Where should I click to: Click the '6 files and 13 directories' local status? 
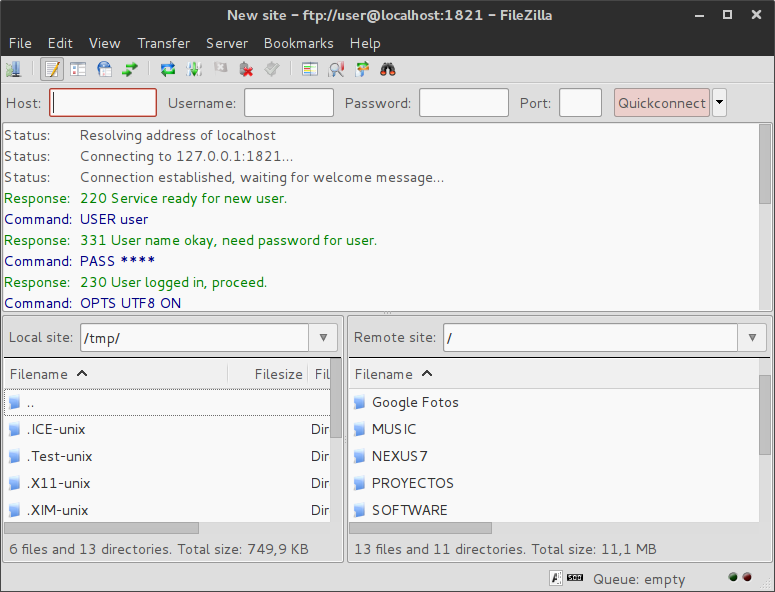coord(159,549)
